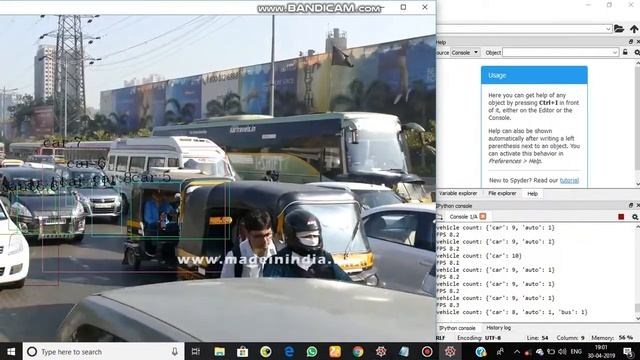Stop the running kernel with the red square
This screenshot has height=360, width=640.
pos(621,217)
